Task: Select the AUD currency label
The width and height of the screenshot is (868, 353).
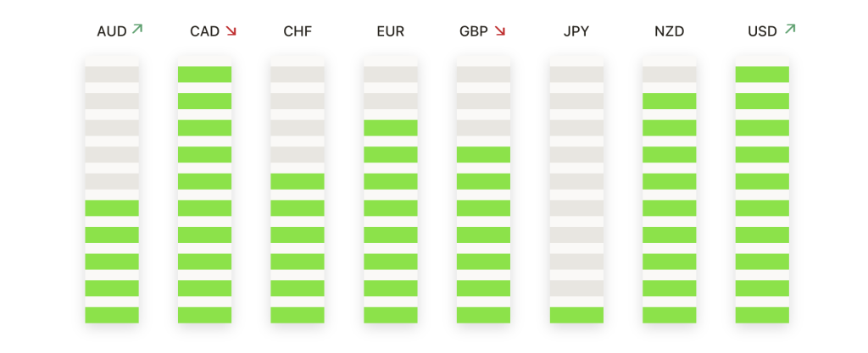Action: pyautogui.click(x=112, y=32)
